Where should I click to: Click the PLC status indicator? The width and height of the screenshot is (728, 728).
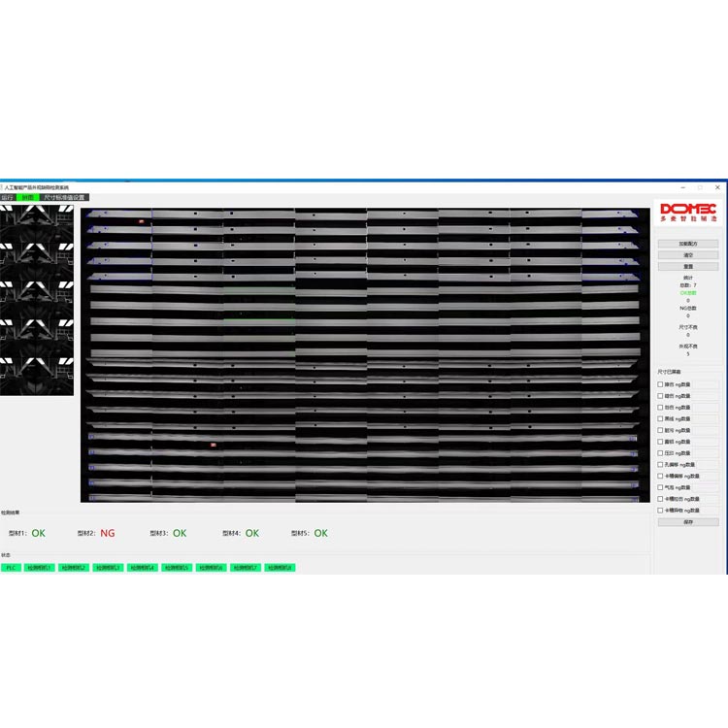click(x=11, y=567)
